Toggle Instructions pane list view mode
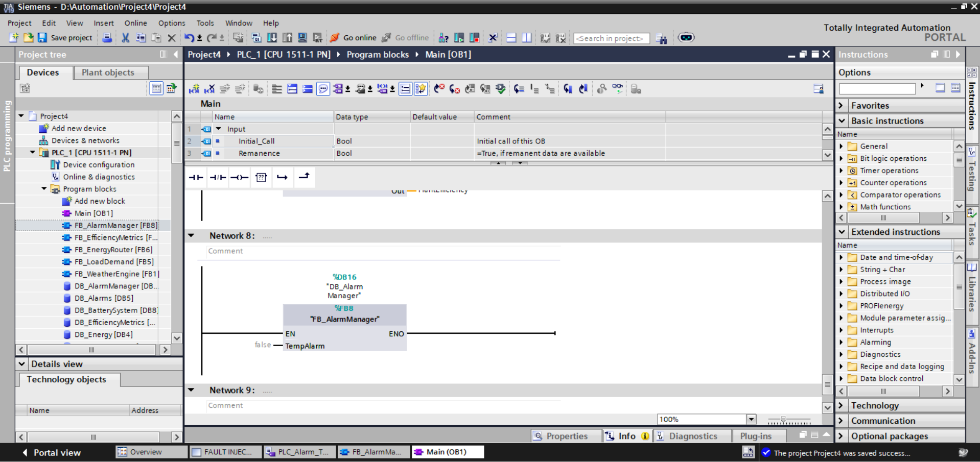 [x=955, y=88]
